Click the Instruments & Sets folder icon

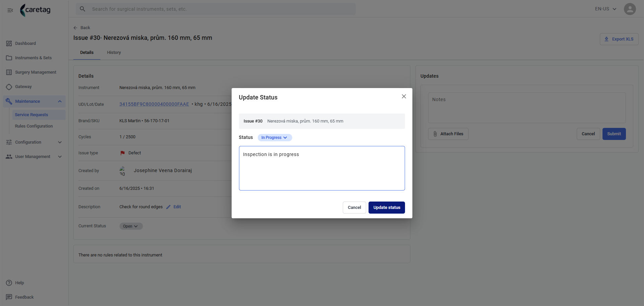9,58
